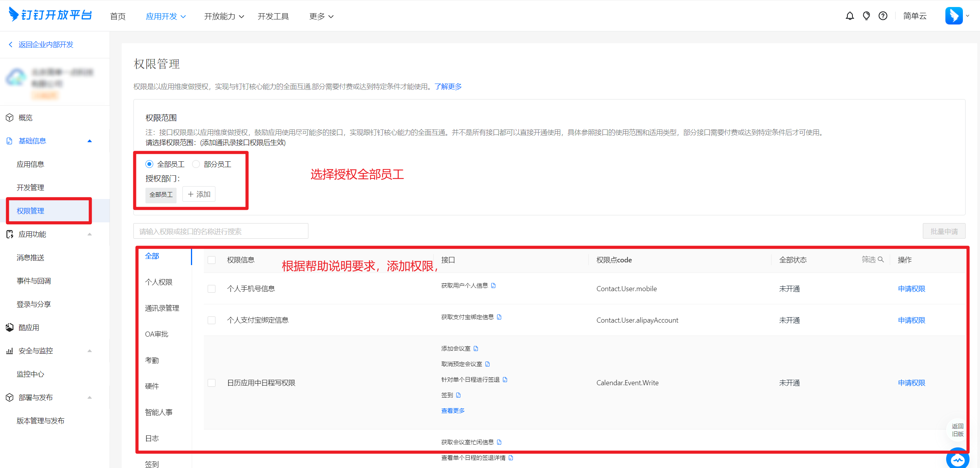Check the 个人手机号信息 permission checkbox
This screenshot has width=980, height=468.
coord(212,288)
